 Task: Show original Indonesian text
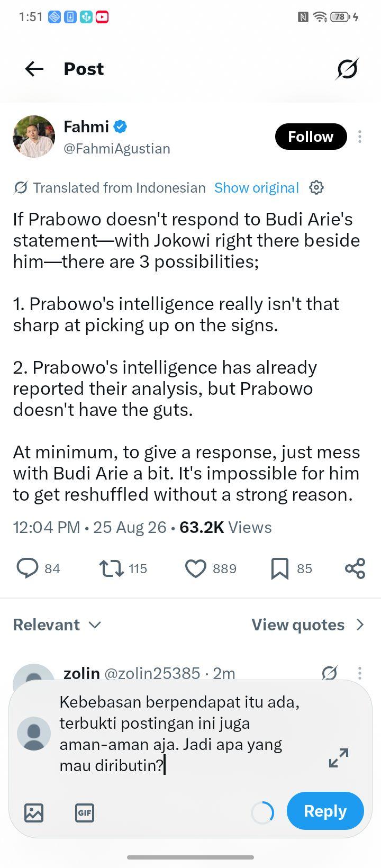pyautogui.click(x=257, y=188)
